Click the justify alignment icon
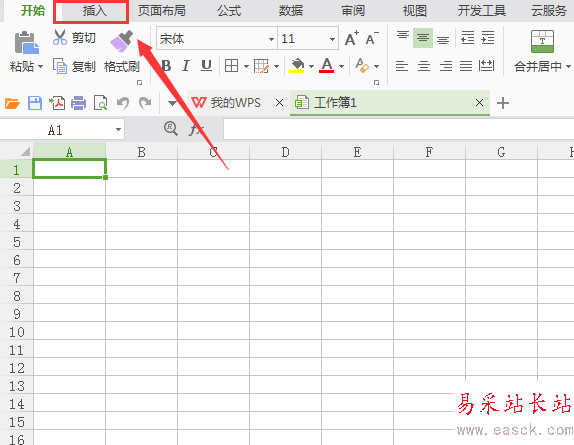Viewport: 574px width, 445px height. coord(466,66)
